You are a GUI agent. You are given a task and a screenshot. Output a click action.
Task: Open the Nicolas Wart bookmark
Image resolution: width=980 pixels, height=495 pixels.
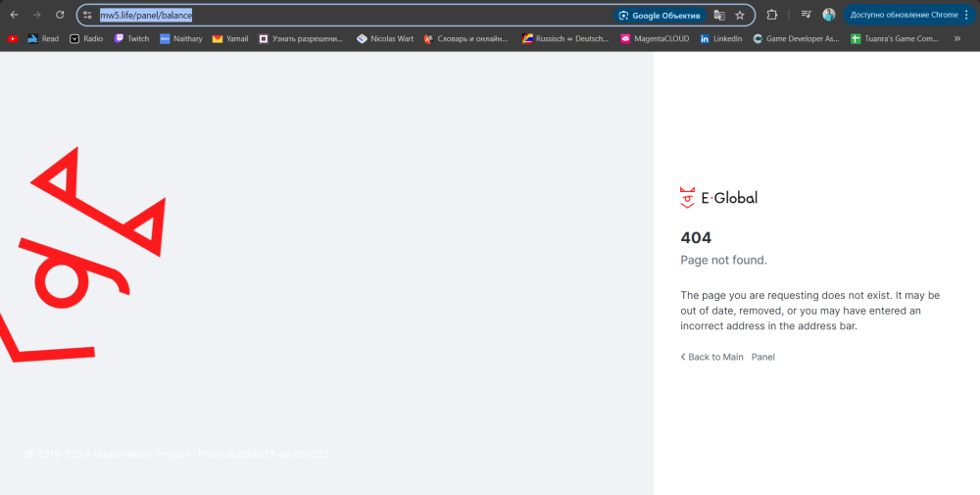385,38
